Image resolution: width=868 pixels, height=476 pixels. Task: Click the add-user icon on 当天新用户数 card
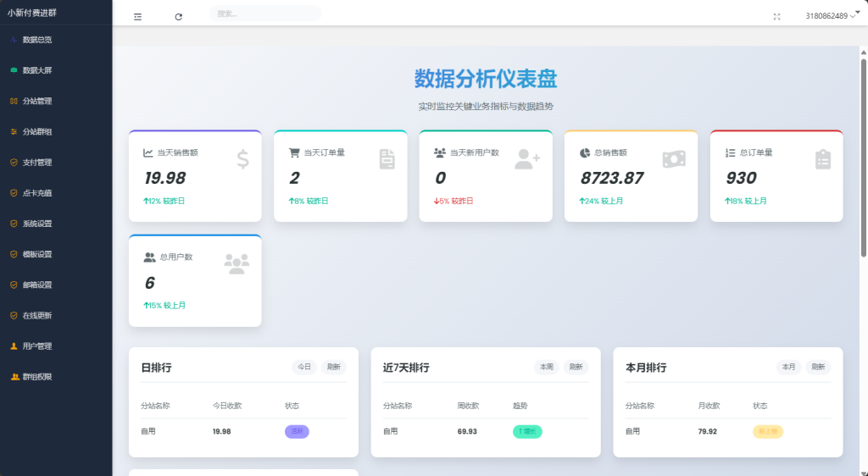tap(527, 159)
